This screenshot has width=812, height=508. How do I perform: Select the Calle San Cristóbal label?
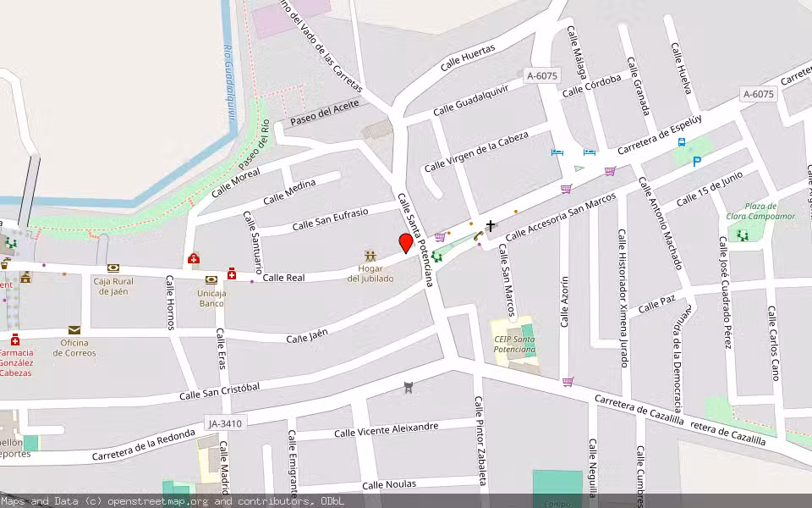[220, 391]
